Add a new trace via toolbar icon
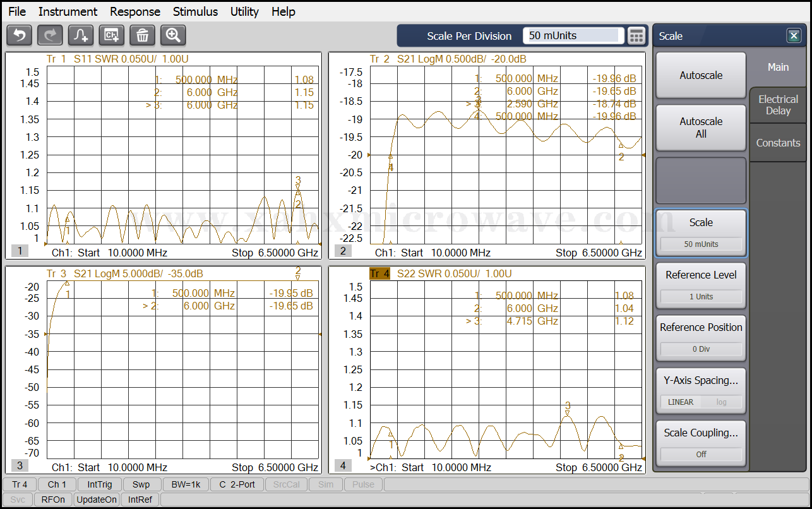 [x=81, y=35]
